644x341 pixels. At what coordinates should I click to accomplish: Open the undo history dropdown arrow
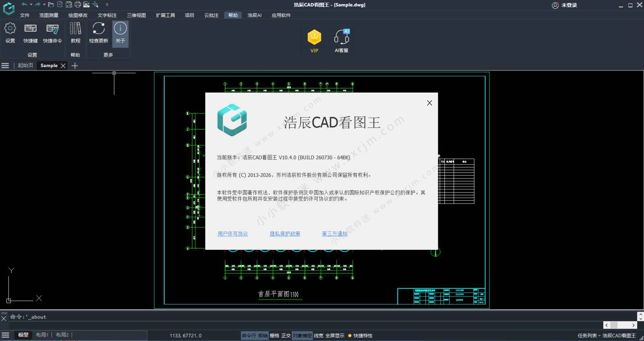(x=31, y=4)
